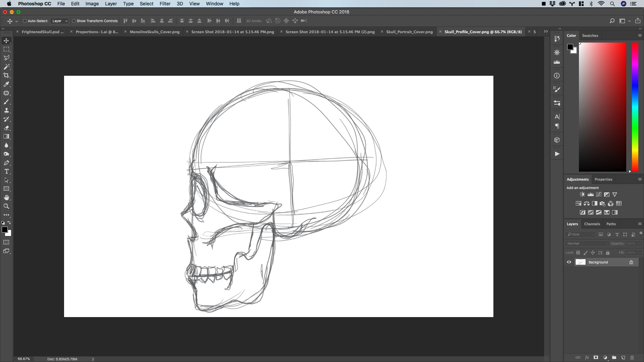Select the Zoom tool
The height and width of the screenshot is (362, 644).
6,206
